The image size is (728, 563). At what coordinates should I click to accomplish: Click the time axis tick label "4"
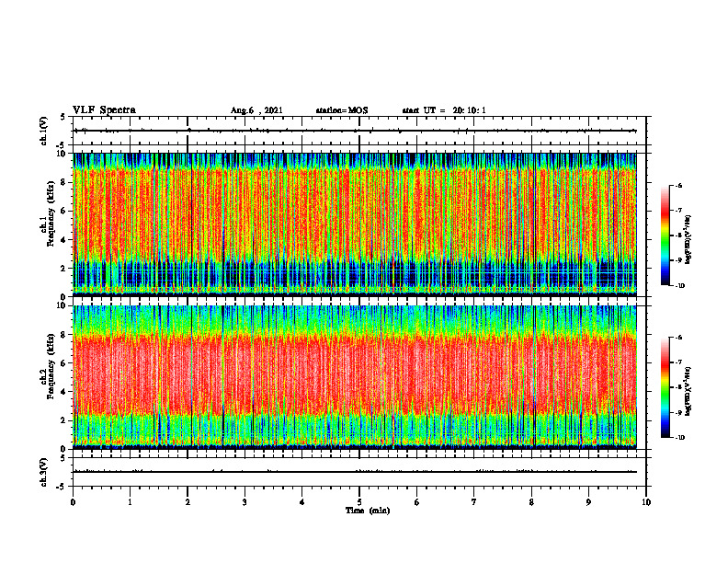(302, 502)
